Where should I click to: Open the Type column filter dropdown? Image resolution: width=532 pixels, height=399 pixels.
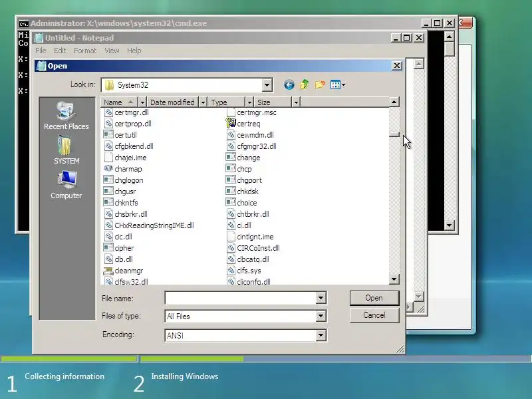[x=249, y=102]
